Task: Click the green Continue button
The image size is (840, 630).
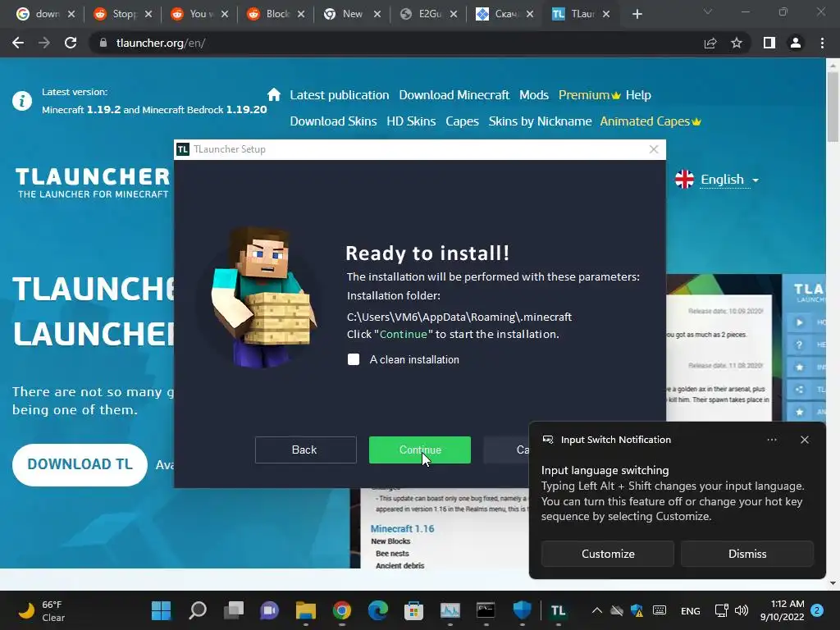Action: pyautogui.click(x=419, y=450)
